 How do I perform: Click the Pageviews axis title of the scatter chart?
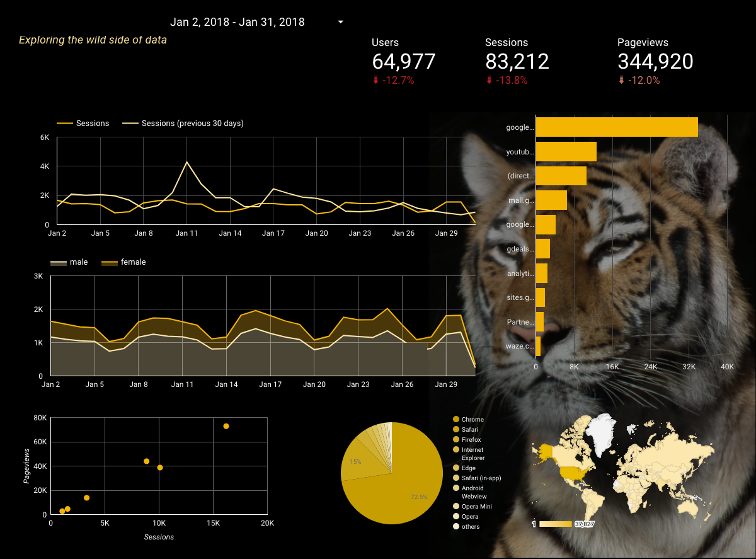pos(27,466)
